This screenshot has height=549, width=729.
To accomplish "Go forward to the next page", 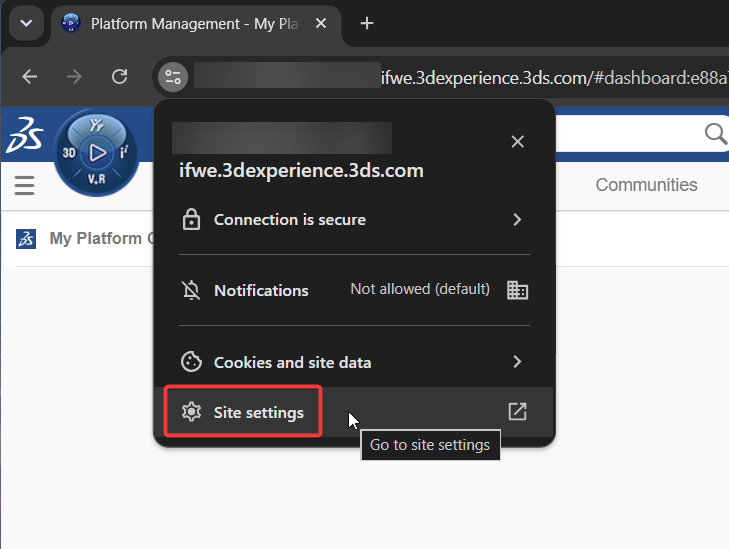I will tap(74, 76).
